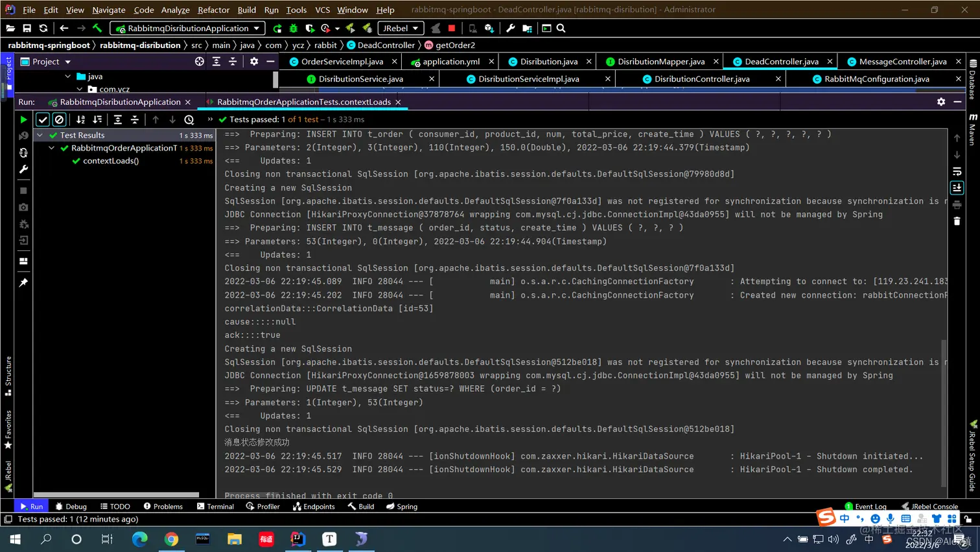Open the TODO tool window

coord(115,506)
